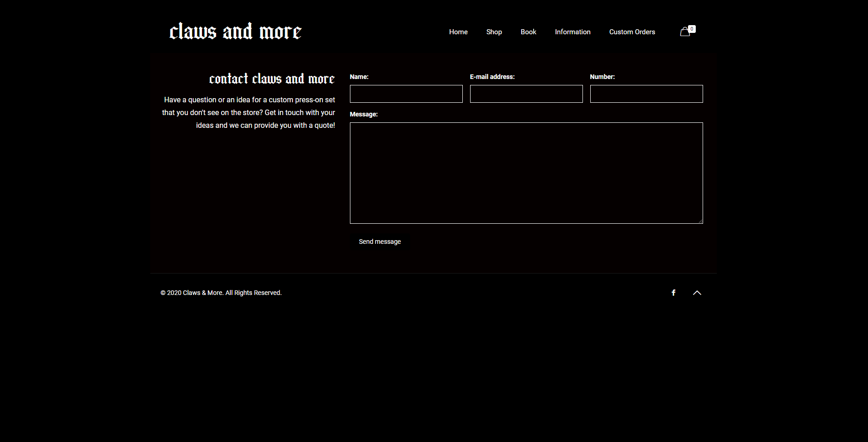
Task: Click the 'E-mail address:' label
Action: [492, 77]
